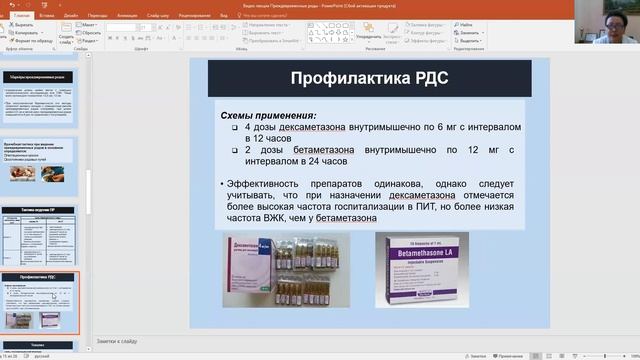Open the Design (Дизайн) ribbon tab
This screenshot has width=640, height=360.
coord(71,16)
